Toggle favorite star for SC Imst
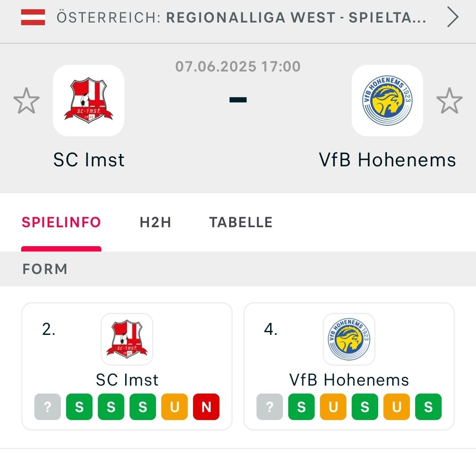 26,101
